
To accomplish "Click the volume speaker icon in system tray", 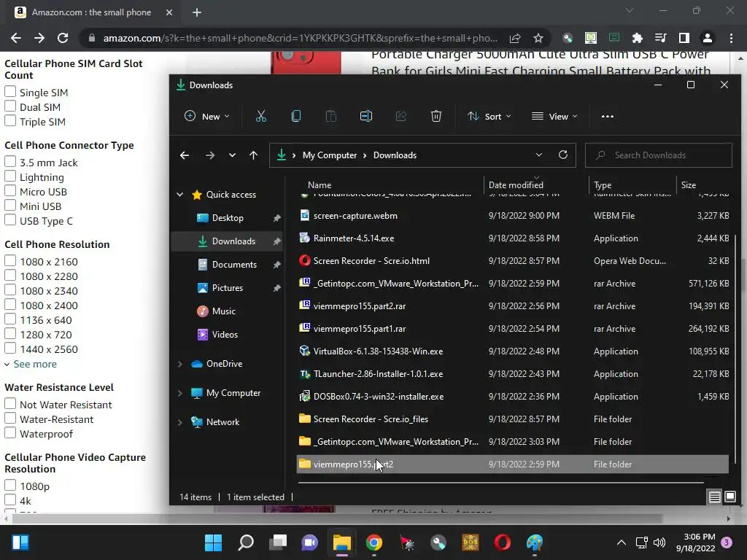I will (659, 542).
